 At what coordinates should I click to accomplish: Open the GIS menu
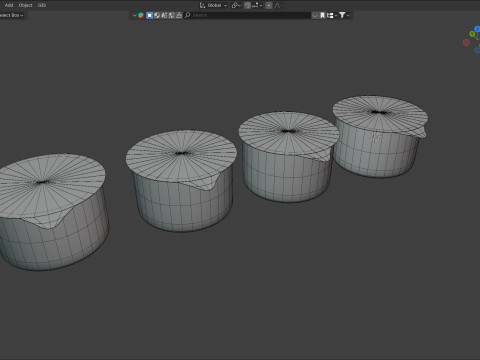click(x=42, y=5)
